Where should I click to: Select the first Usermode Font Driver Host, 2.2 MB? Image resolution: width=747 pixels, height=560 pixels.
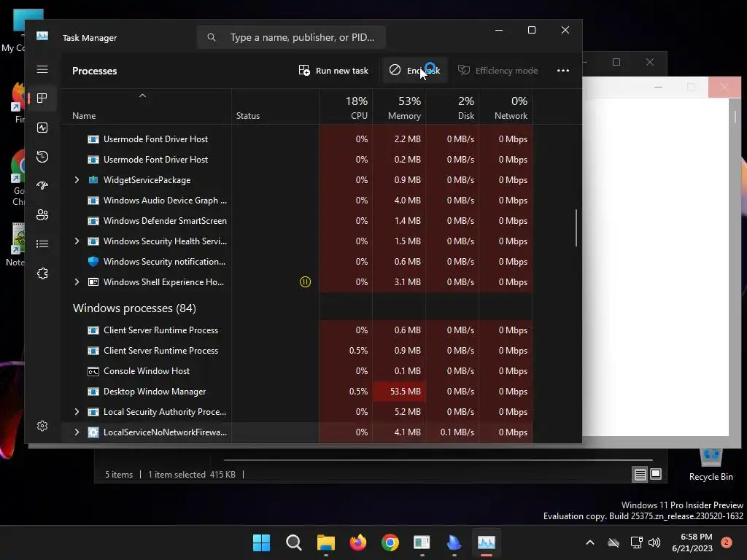pos(296,139)
